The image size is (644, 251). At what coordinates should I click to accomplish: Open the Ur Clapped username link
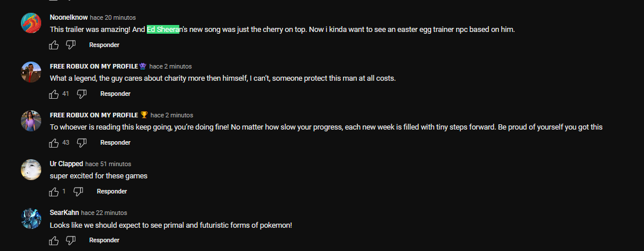pos(67,164)
